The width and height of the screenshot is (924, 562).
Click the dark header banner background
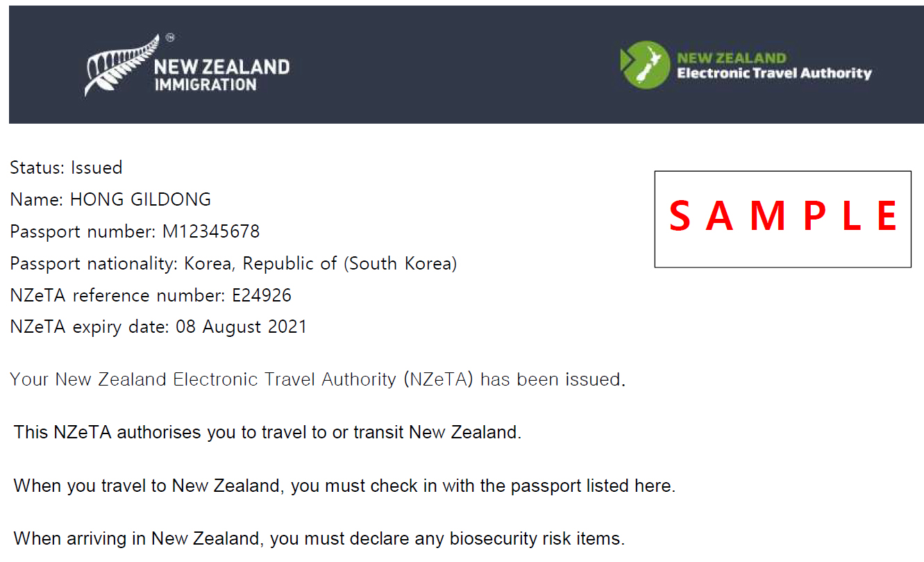tap(466, 65)
